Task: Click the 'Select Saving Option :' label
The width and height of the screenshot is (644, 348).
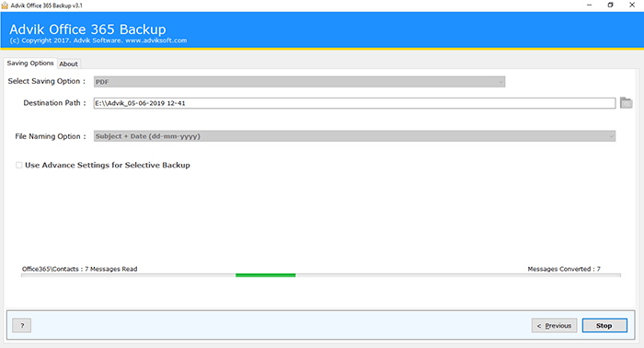Action: tap(46, 81)
